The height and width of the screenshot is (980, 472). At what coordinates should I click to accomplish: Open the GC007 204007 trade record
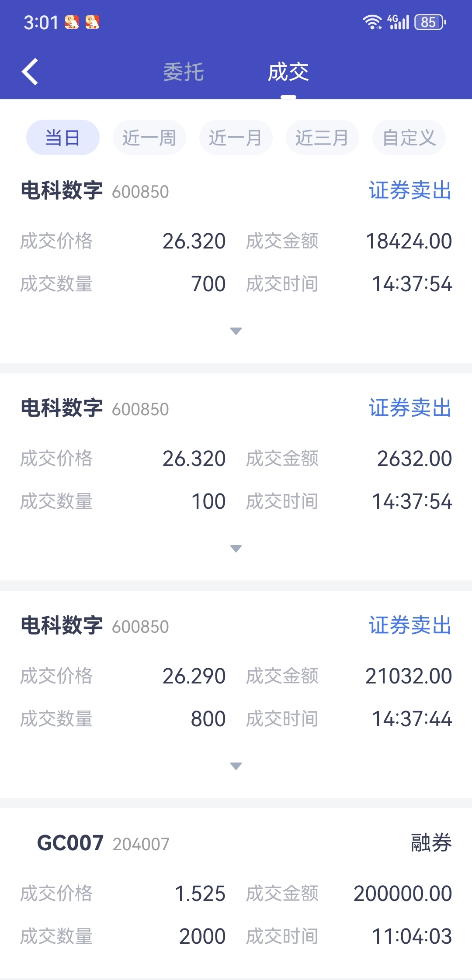click(x=236, y=891)
